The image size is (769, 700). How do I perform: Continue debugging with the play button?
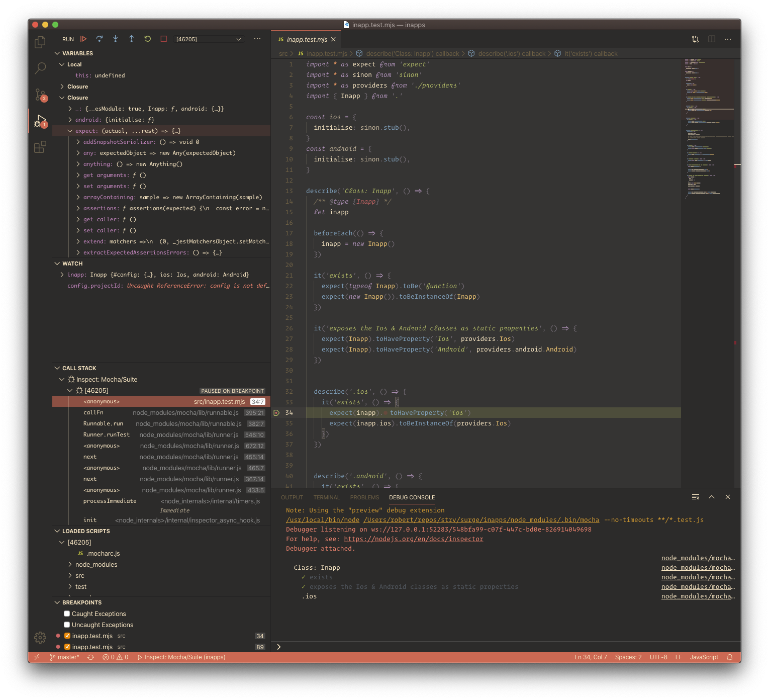[83, 39]
